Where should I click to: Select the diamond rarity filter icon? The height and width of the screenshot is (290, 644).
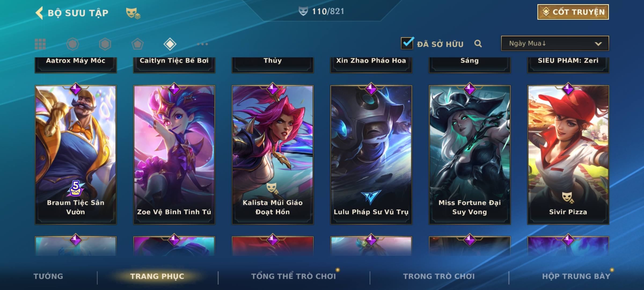170,44
